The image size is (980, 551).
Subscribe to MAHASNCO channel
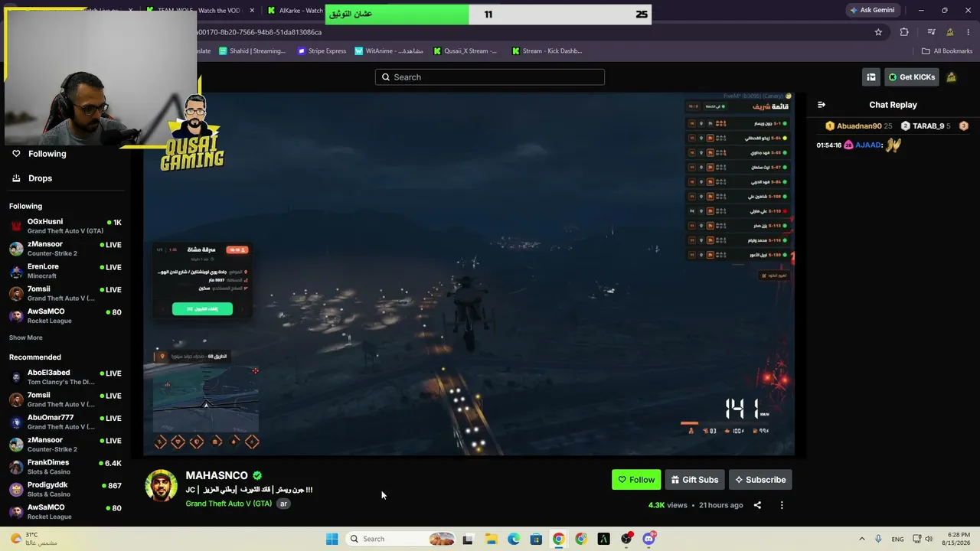click(760, 480)
